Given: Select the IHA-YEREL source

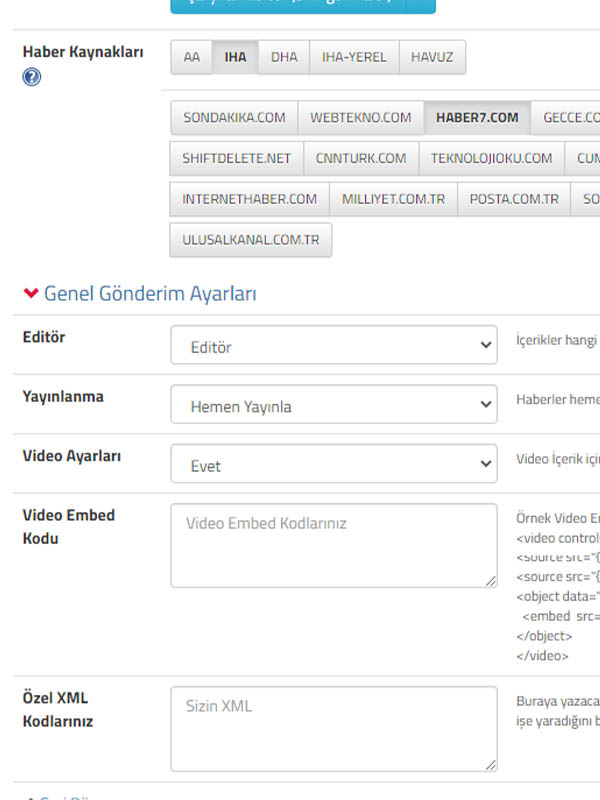Looking at the screenshot, I should [354, 58].
